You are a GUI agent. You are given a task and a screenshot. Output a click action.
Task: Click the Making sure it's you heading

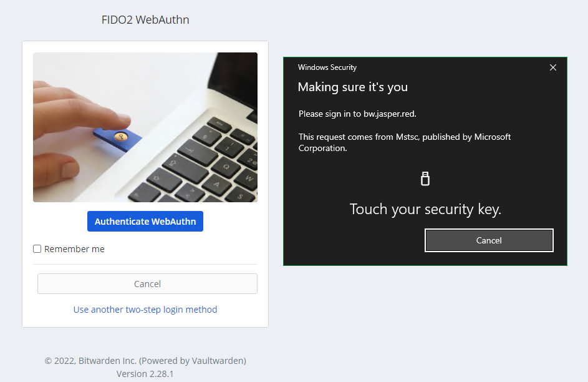352,87
